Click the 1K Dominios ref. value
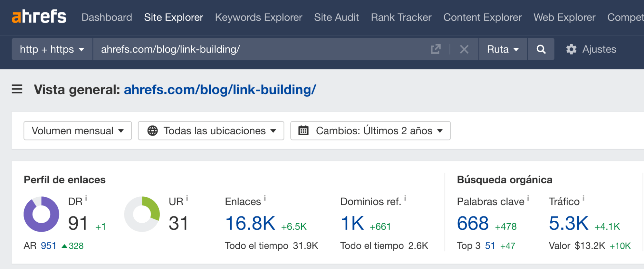644x269 pixels. coord(352,223)
